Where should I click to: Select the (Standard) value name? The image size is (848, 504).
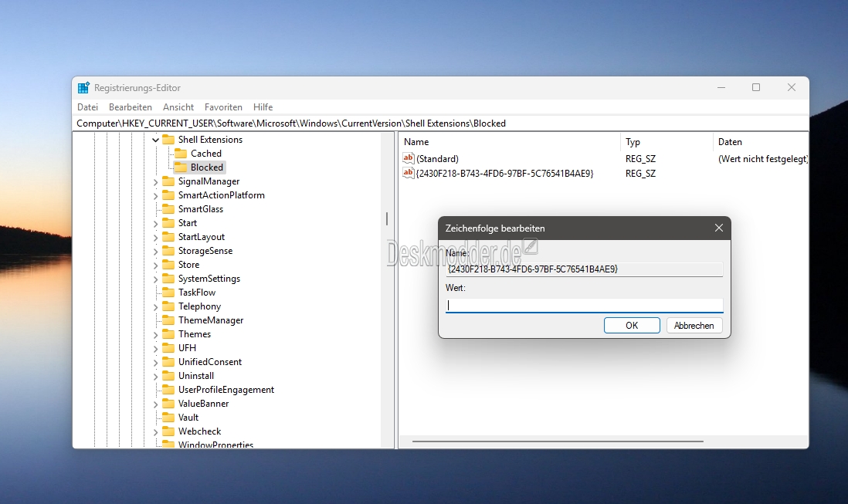438,159
